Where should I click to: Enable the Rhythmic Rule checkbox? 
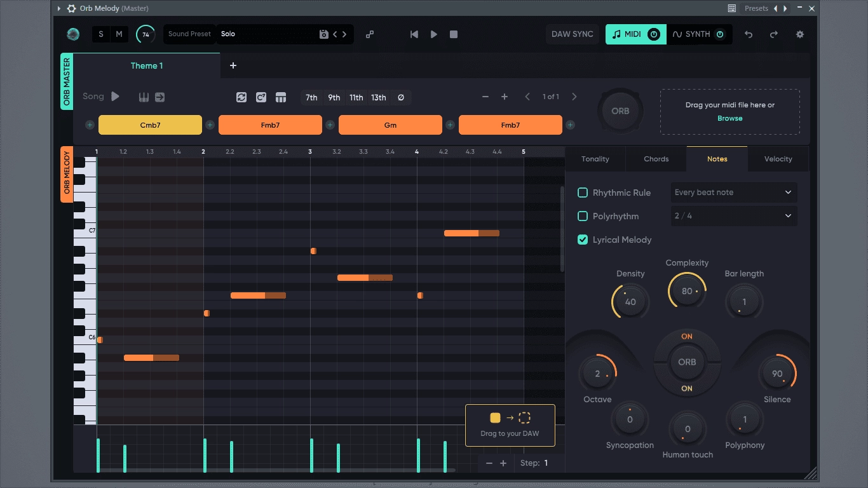(582, 193)
